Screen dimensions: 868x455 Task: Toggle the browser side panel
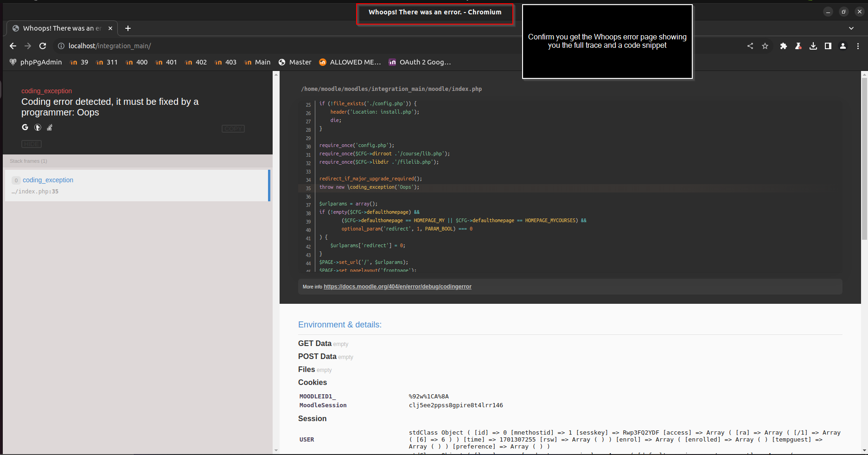click(x=828, y=46)
